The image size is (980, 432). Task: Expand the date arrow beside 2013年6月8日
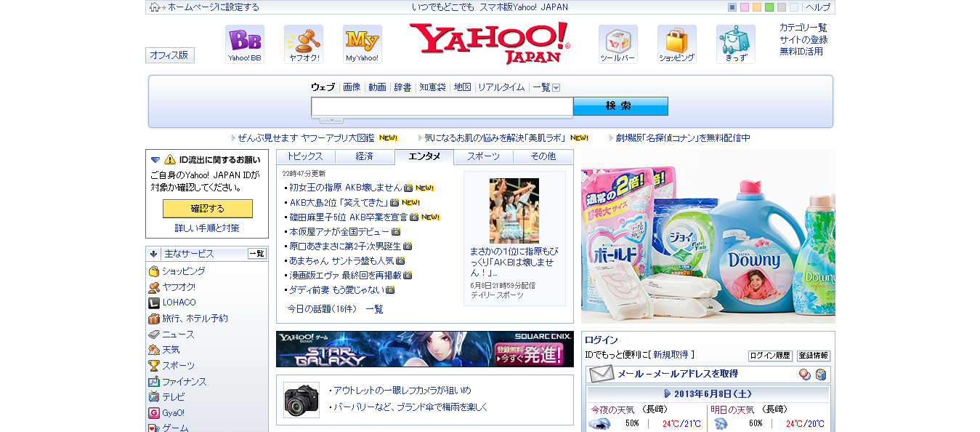668,393
